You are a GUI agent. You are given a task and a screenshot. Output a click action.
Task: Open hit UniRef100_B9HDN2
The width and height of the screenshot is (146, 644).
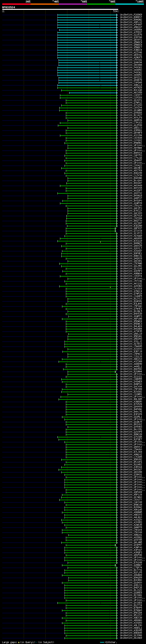click(131, 20)
